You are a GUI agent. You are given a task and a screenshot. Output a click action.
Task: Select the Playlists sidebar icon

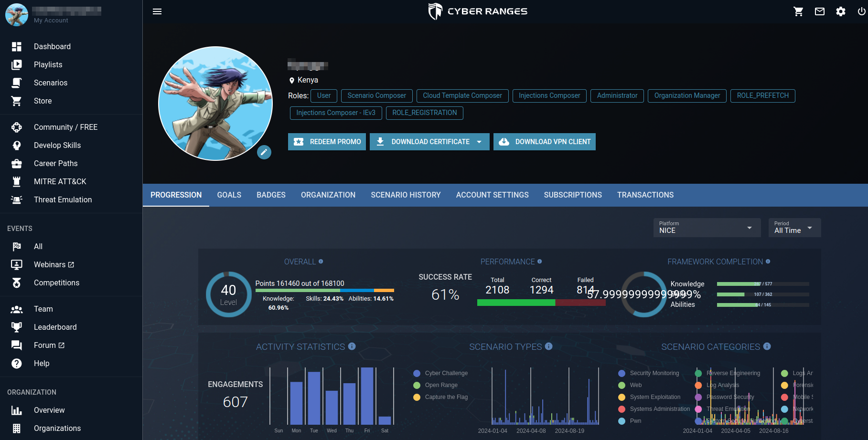click(17, 64)
